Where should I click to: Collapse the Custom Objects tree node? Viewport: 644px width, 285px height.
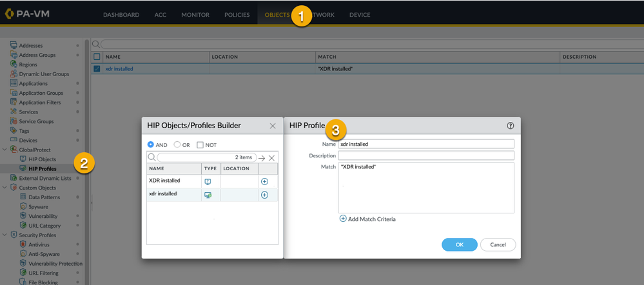click(x=5, y=188)
